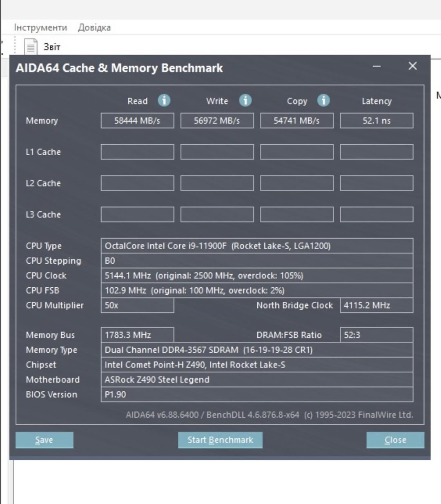The width and height of the screenshot is (441, 504).
Task: Click the CPU Clock value 5144.1 MHz
Action: point(257,276)
